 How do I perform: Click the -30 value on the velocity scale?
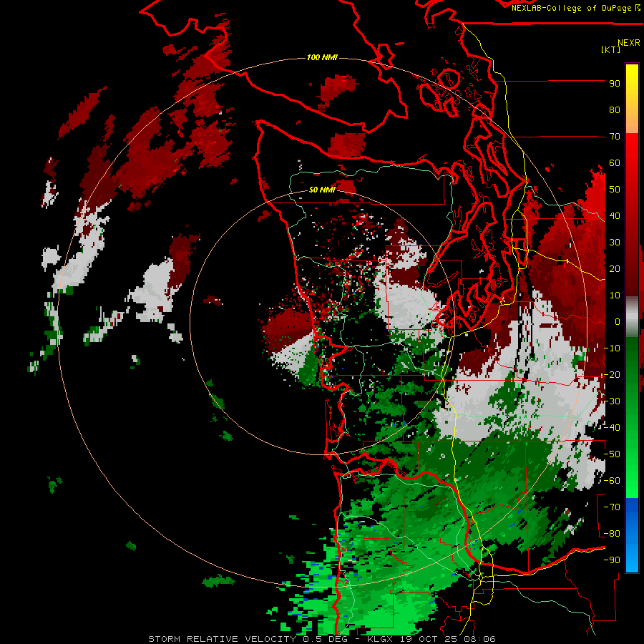click(x=612, y=401)
